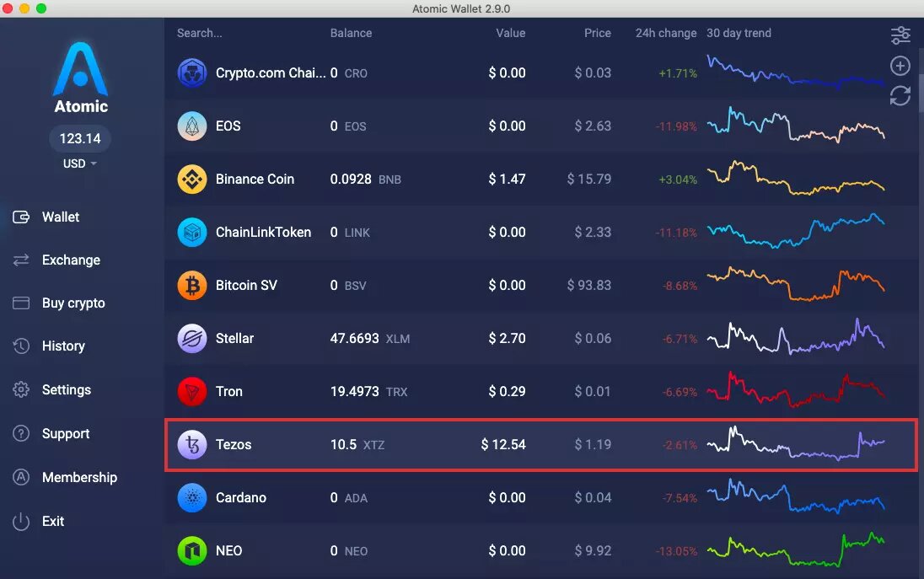The width and height of the screenshot is (924, 579).
Task: Open the Membership section
Action: coord(79,477)
